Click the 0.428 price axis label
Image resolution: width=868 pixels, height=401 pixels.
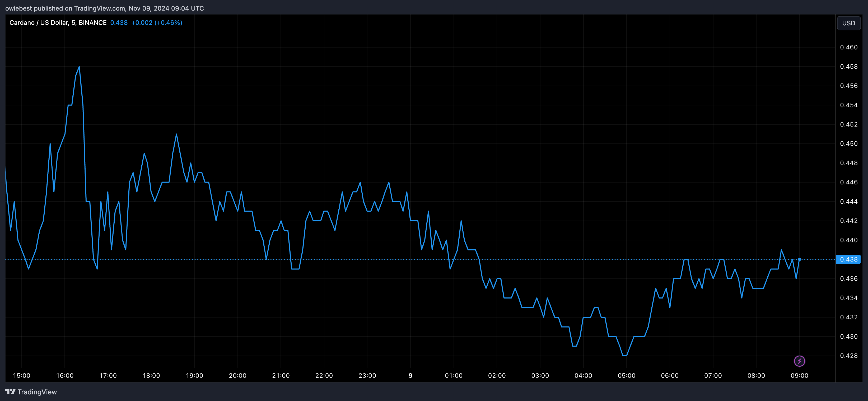(848, 356)
